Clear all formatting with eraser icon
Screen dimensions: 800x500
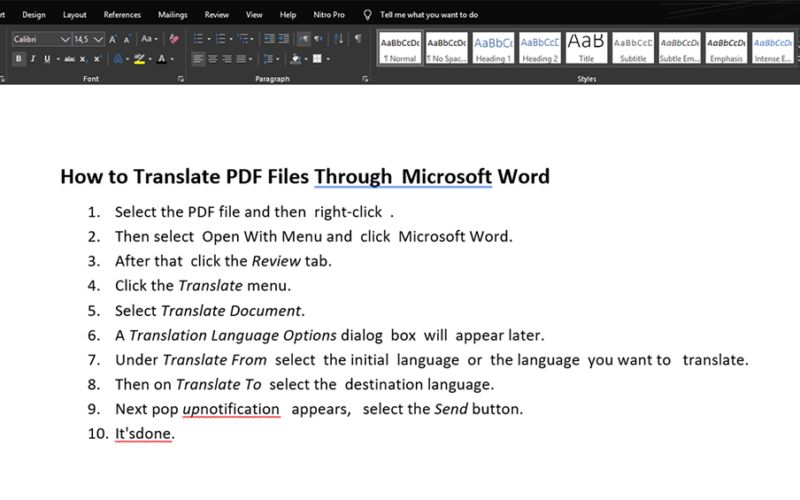pyautogui.click(x=174, y=39)
